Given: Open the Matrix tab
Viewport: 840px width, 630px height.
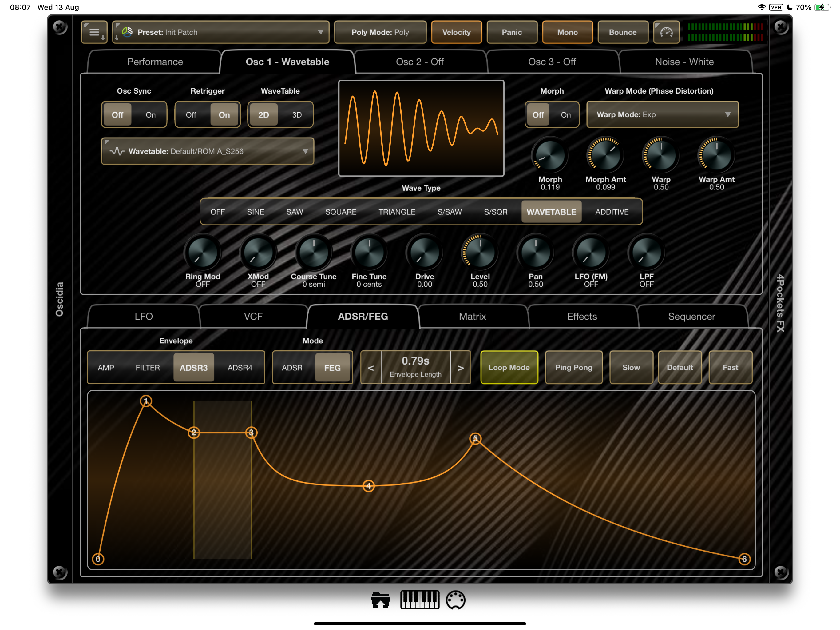Looking at the screenshot, I should click(x=472, y=317).
